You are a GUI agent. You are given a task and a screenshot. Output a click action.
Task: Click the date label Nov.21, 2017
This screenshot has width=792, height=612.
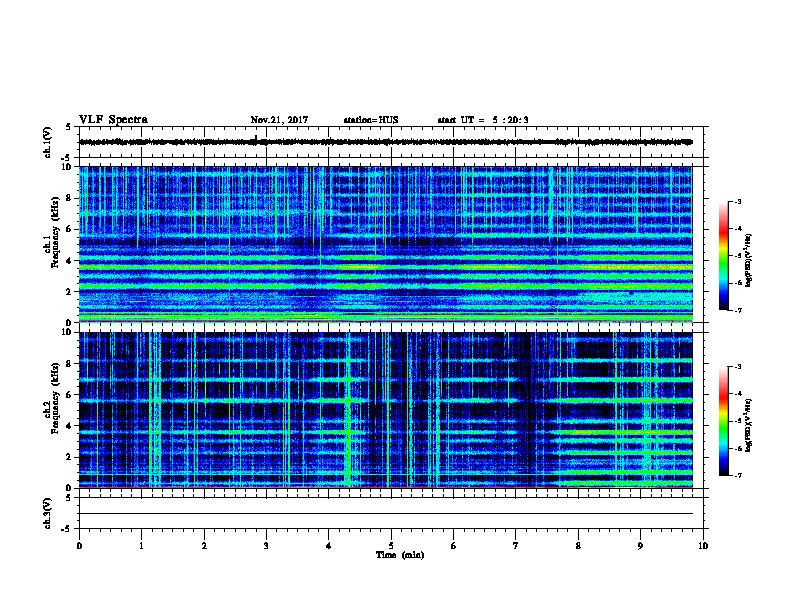coord(279,120)
